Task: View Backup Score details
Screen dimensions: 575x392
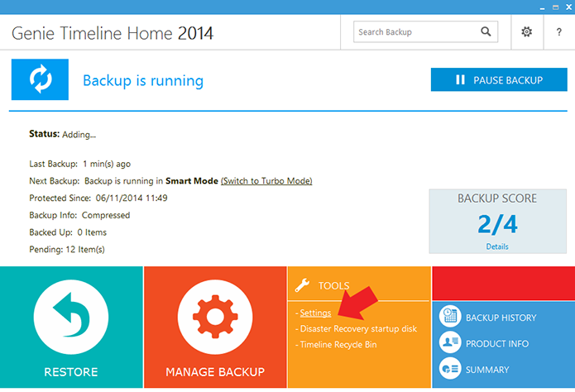Action: (497, 246)
